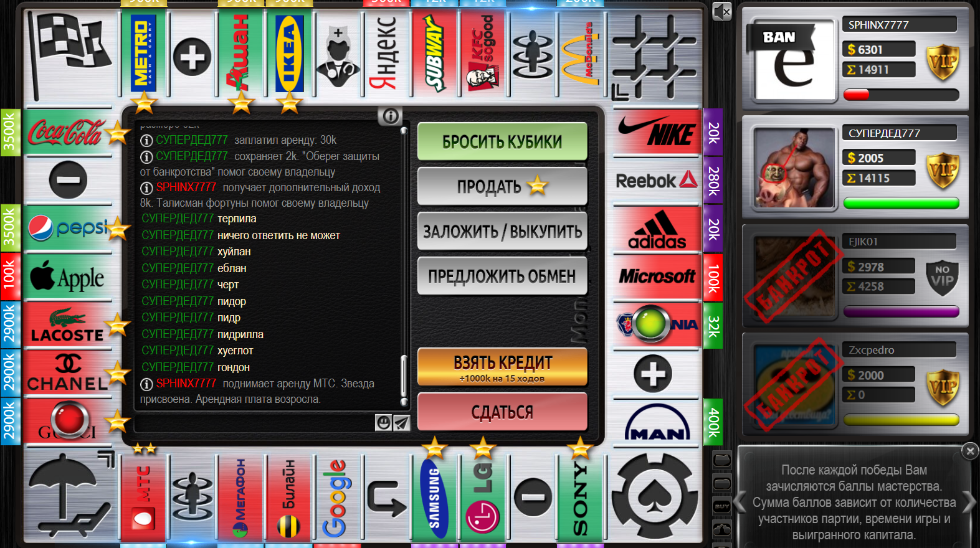Click bankrupt player EJIK01 card
Screen dimensions: 980x548
coord(855,275)
